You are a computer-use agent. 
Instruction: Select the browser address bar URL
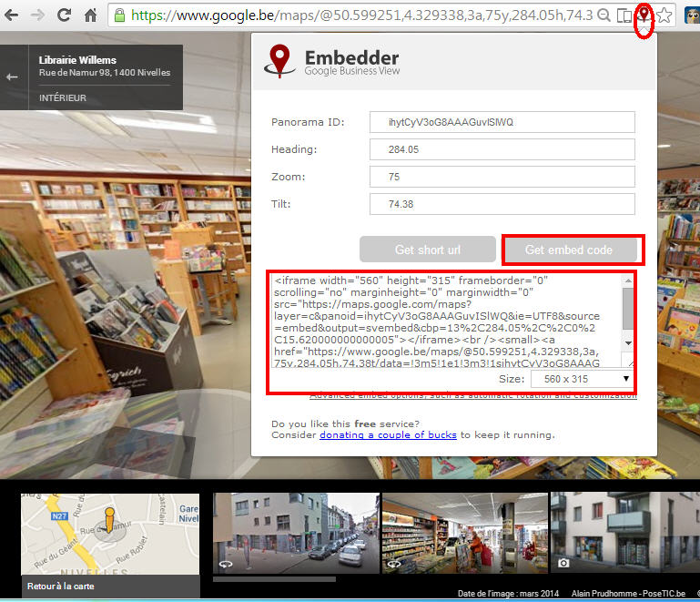(362, 15)
